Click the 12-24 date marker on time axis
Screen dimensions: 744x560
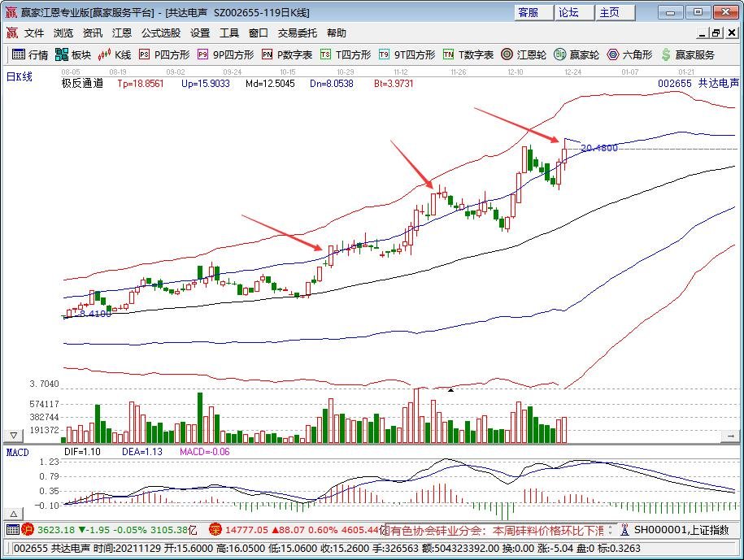(572, 72)
